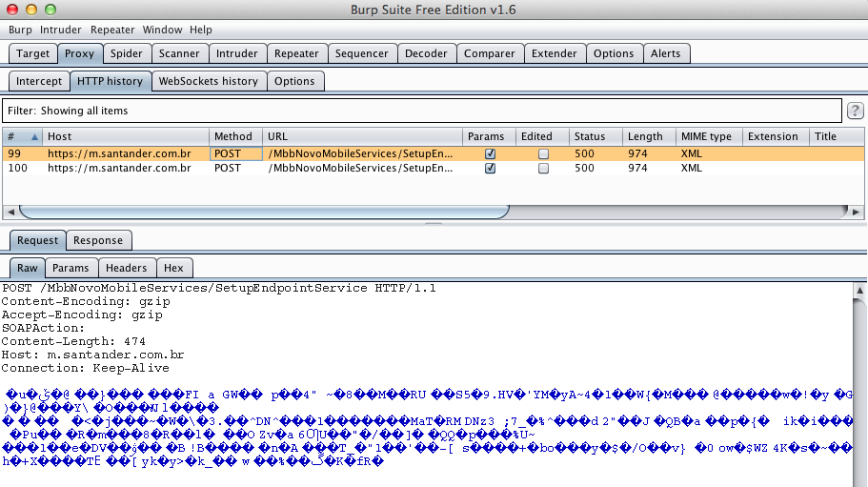
Task: Select the Intercept sub-tab
Action: click(39, 81)
